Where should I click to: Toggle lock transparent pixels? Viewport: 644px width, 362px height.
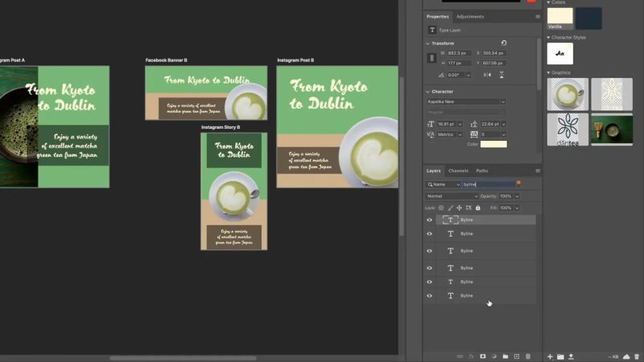(x=441, y=208)
